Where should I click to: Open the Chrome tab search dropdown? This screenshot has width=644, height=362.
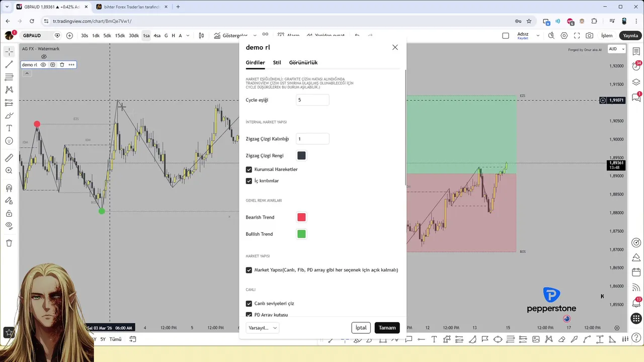(7, 7)
